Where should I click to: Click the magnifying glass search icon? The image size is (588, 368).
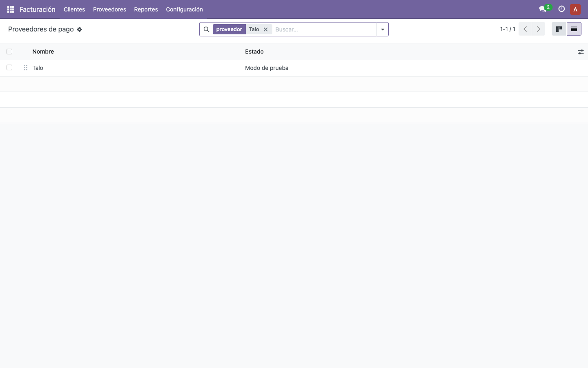click(x=206, y=29)
